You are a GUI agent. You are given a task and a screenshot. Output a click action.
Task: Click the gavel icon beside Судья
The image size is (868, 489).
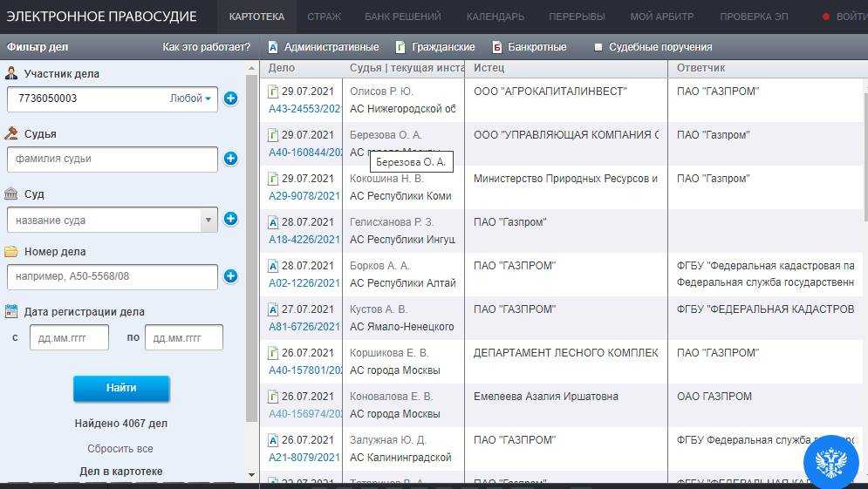[x=11, y=133]
